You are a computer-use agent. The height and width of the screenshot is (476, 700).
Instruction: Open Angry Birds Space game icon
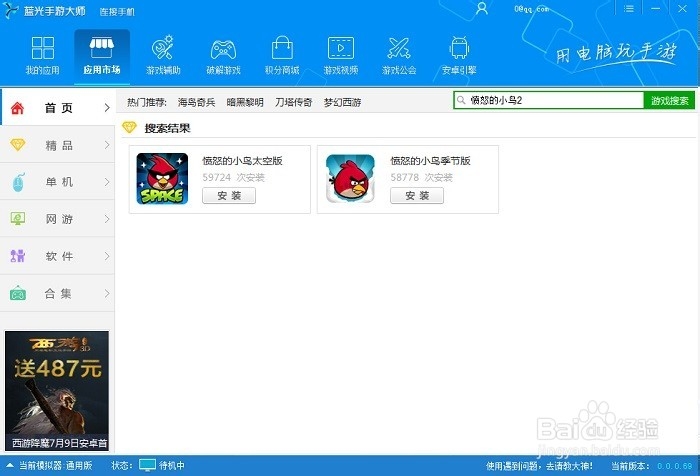pyautogui.click(x=162, y=179)
